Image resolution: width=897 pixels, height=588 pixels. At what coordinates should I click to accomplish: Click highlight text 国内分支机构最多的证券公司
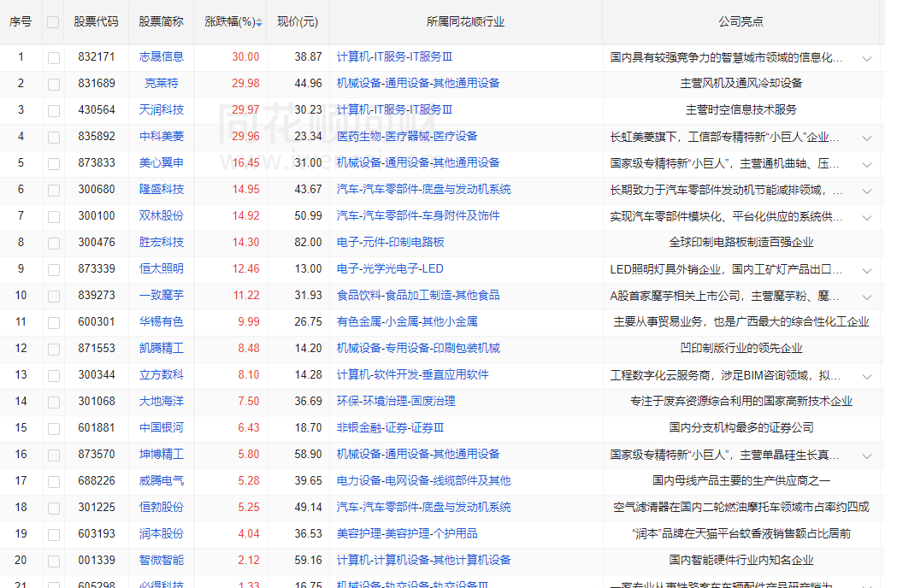741,427
